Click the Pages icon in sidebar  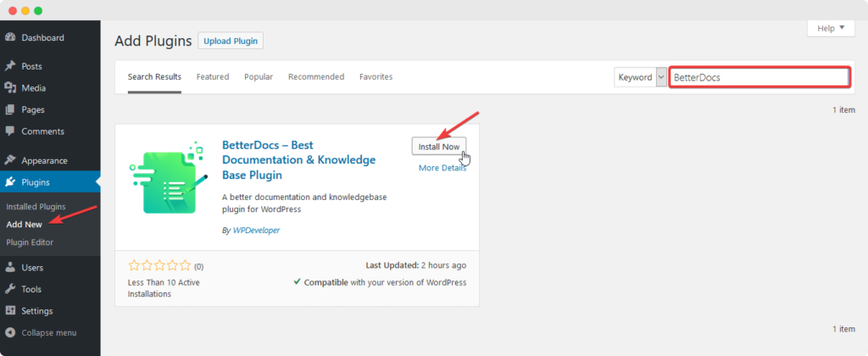(10, 109)
